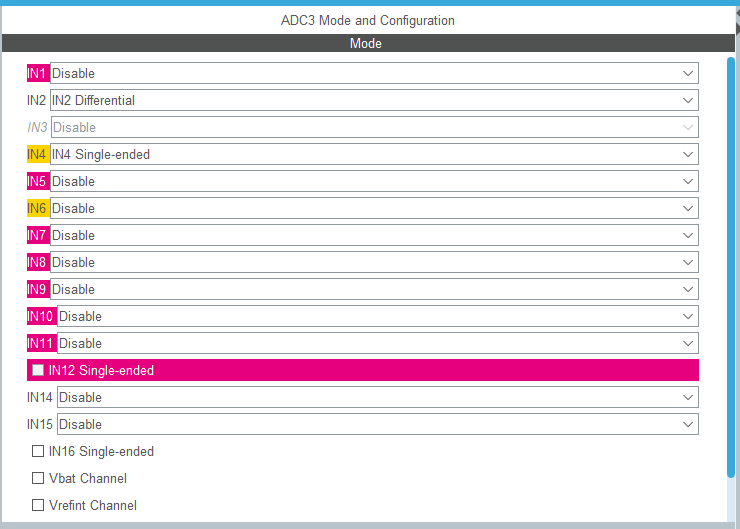Expand the IN14 mode dropdown

(x=378, y=397)
